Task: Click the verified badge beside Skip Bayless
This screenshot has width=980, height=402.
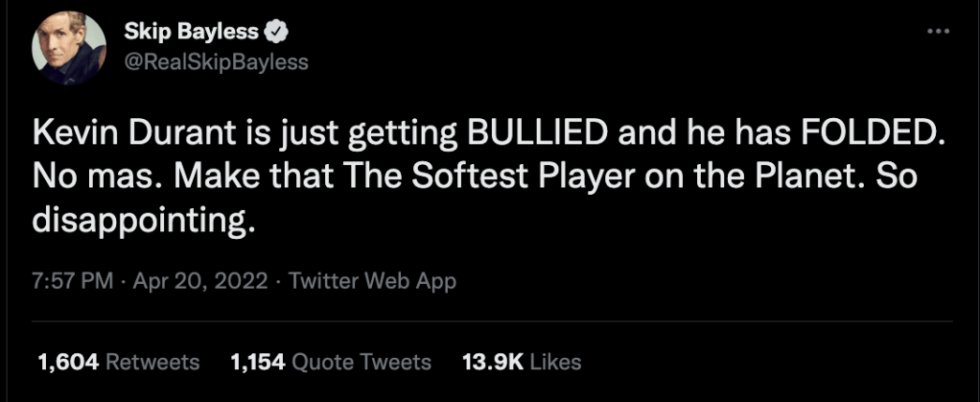Action: click(x=277, y=33)
